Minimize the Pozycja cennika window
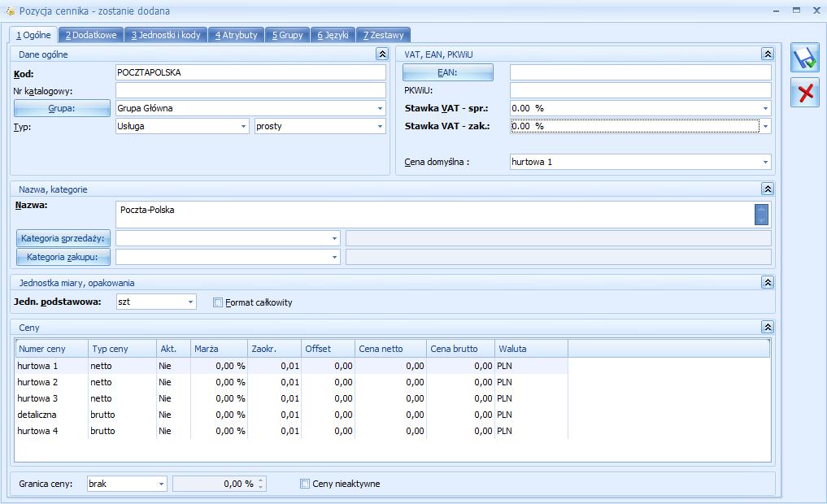This screenshot has height=504, width=827. 777,11
